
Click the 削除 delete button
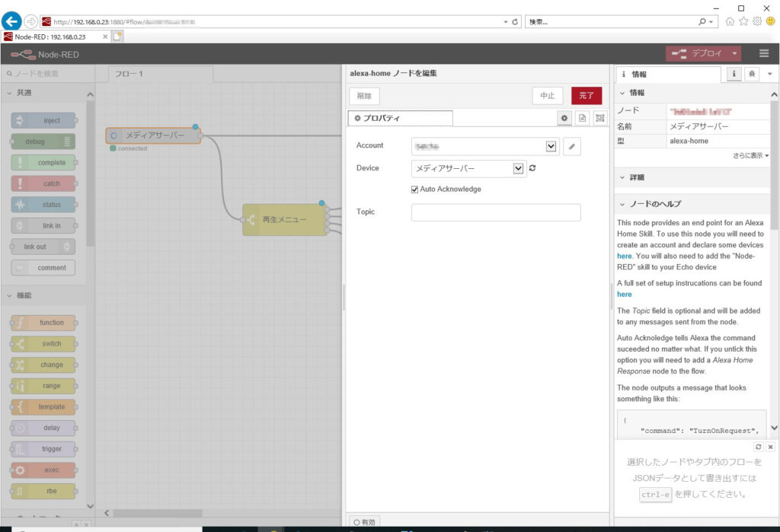(364, 96)
